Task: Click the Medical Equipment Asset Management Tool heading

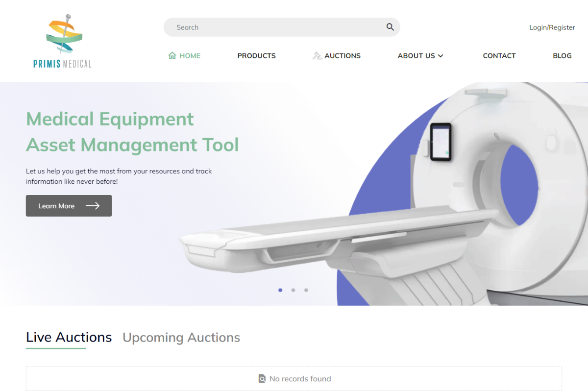Action: click(x=132, y=132)
